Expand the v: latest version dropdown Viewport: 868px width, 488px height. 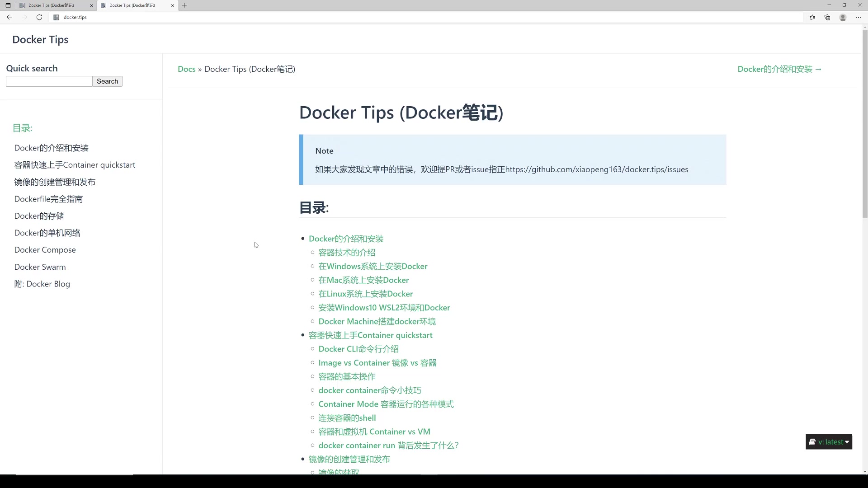pyautogui.click(x=829, y=442)
